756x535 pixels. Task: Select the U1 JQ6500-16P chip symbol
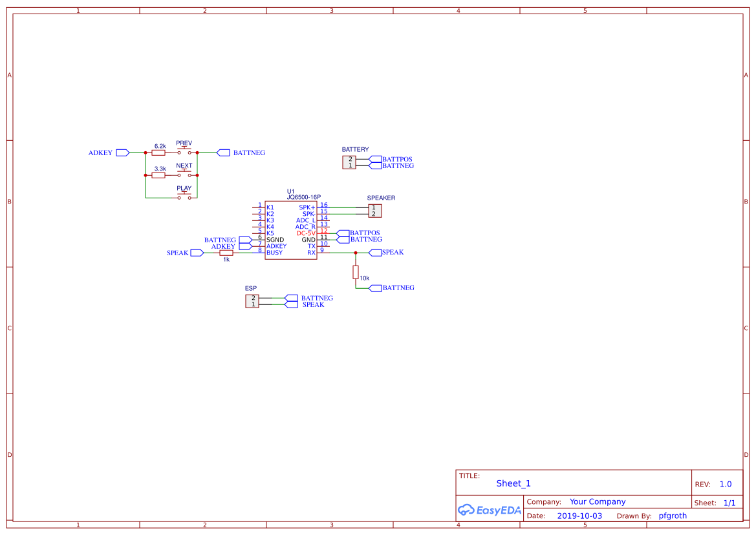(x=291, y=229)
